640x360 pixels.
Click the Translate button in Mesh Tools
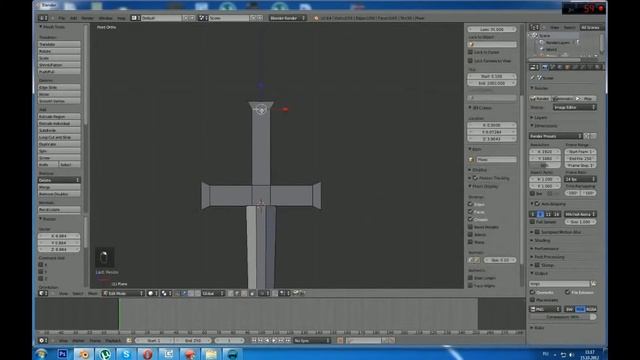point(59,44)
